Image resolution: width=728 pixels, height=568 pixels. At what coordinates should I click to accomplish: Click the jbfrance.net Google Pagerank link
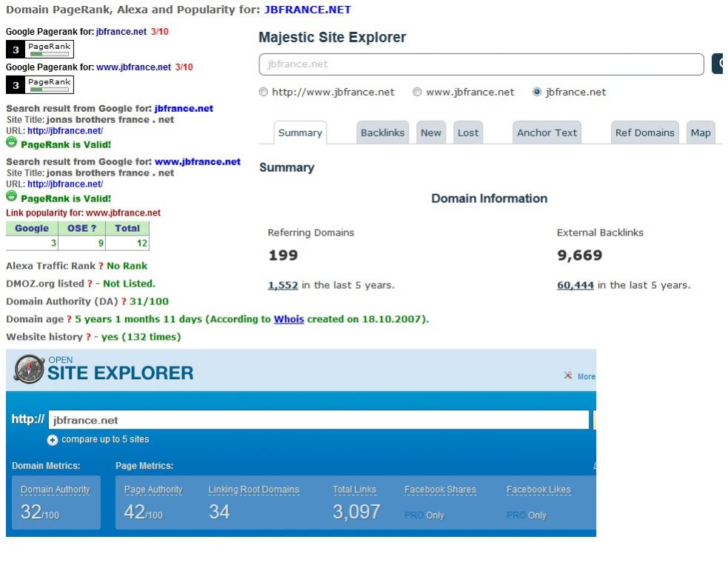[x=121, y=32]
